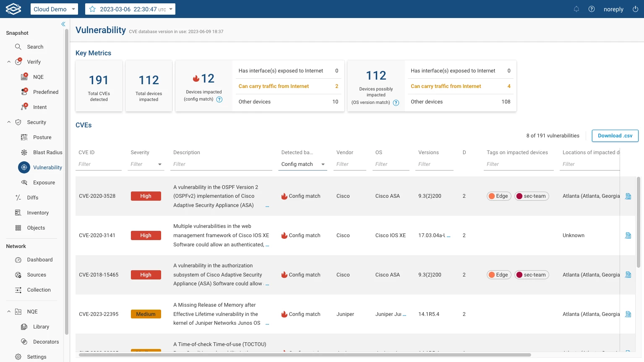
Task: Open details document icon for CVE-2020-3528
Action: pos(628,196)
